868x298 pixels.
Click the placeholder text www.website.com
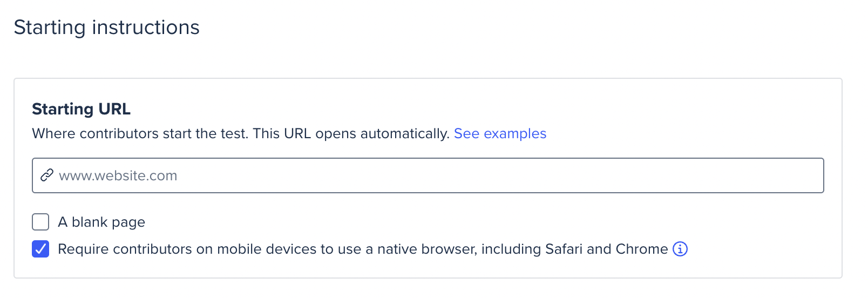point(118,175)
